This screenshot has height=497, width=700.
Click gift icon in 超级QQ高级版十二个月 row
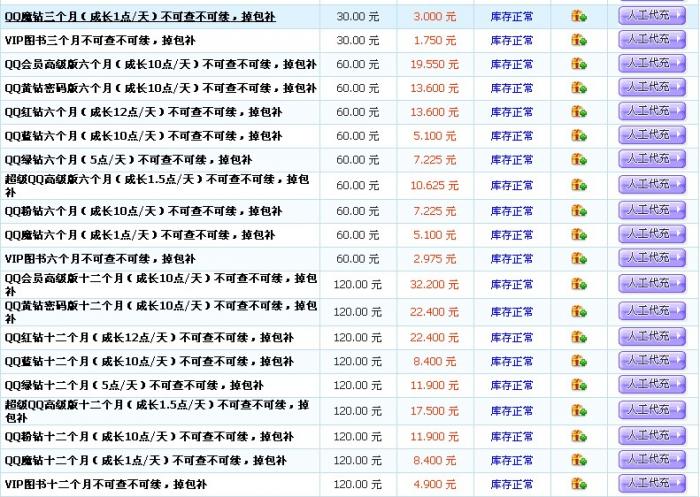click(x=579, y=411)
